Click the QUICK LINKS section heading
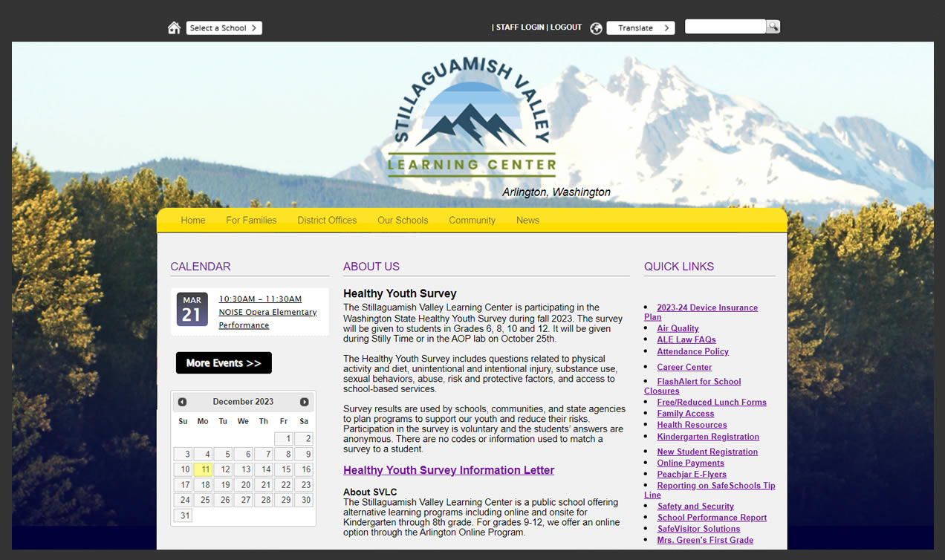The height and width of the screenshot is (560, 945). tap(679, 267)
